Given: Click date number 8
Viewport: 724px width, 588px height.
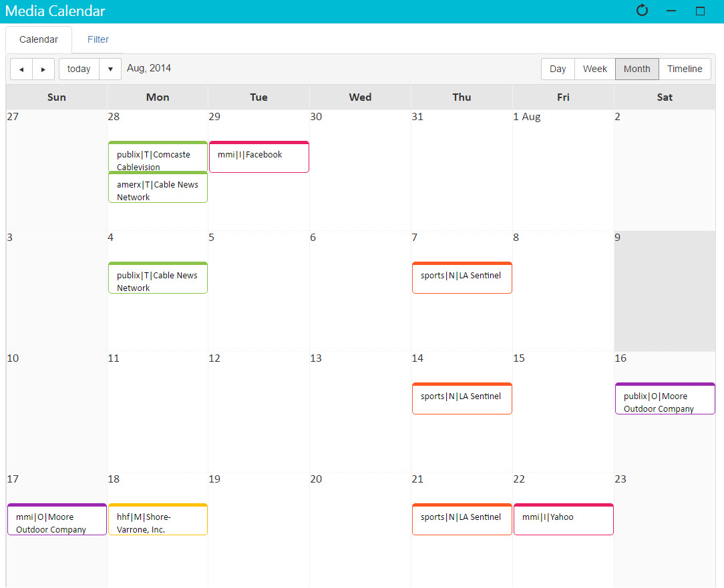Looking at the screenshot, I should pos(516,238).
